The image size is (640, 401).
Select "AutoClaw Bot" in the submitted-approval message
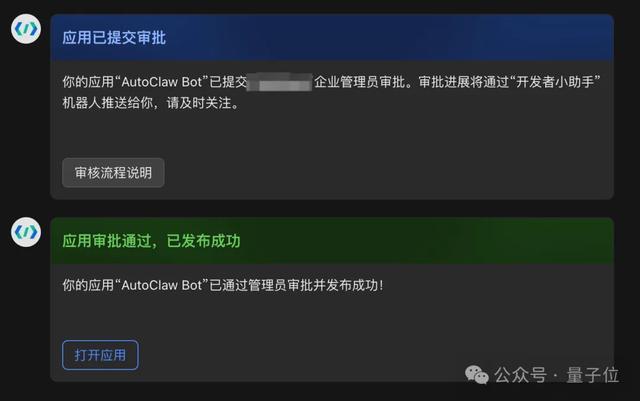pos(162,82)
